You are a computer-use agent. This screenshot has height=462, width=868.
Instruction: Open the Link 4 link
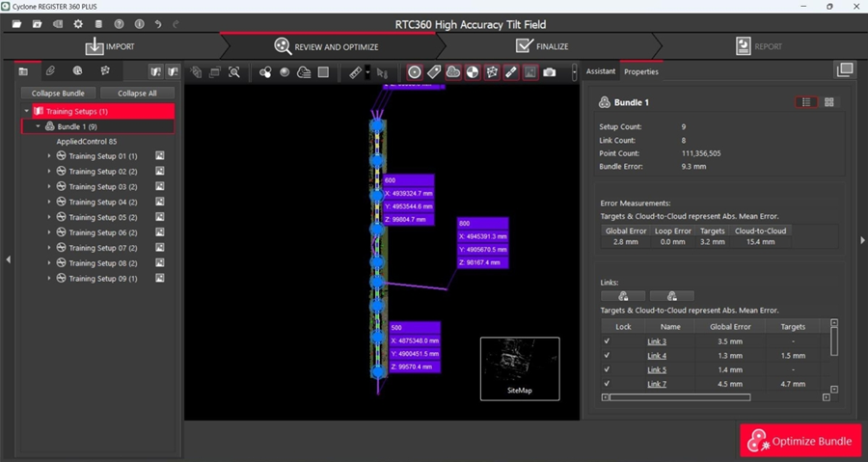tap(657, 356)
